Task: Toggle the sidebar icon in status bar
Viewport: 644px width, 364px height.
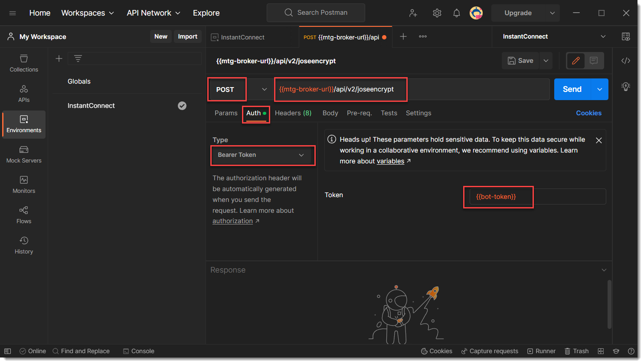Action: pyautogui.click(x=7, y=351)
